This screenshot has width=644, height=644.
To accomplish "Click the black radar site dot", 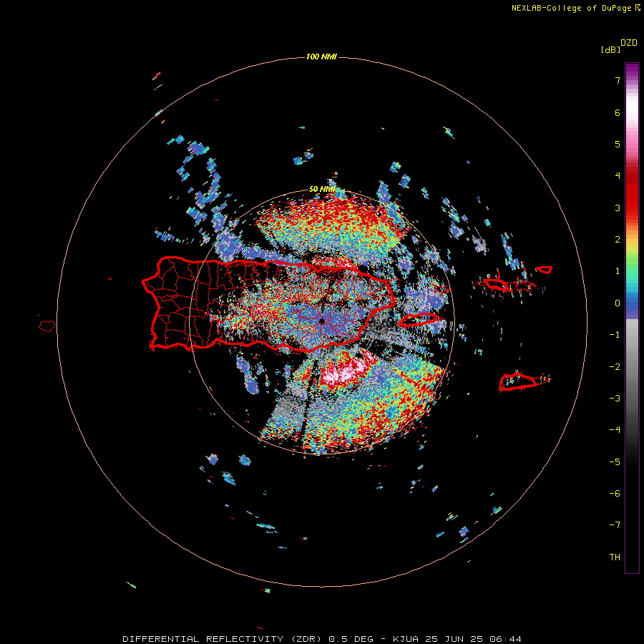I will (321, 321).
